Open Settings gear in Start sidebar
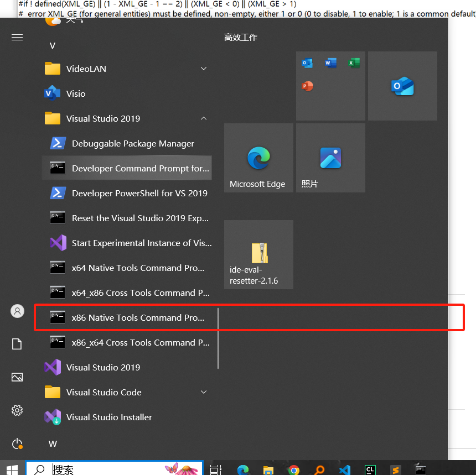The height and width of the screenshot is (475, 476). (17, 410)
